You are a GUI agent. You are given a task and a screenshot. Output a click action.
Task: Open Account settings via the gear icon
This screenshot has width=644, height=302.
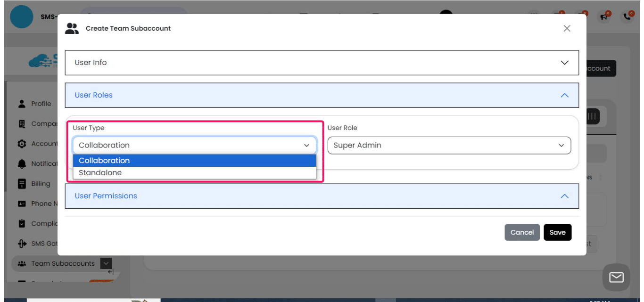pos(22,143)
